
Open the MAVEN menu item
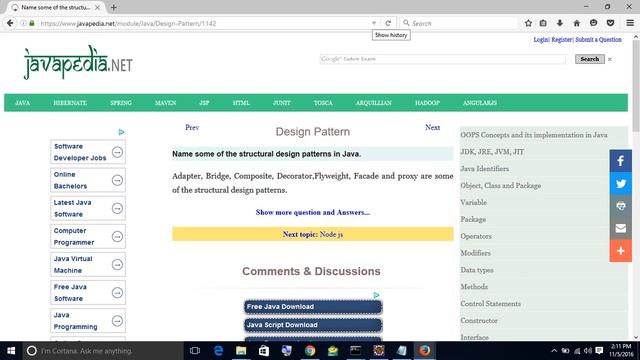pyautogui.click(x=165, y=103)
